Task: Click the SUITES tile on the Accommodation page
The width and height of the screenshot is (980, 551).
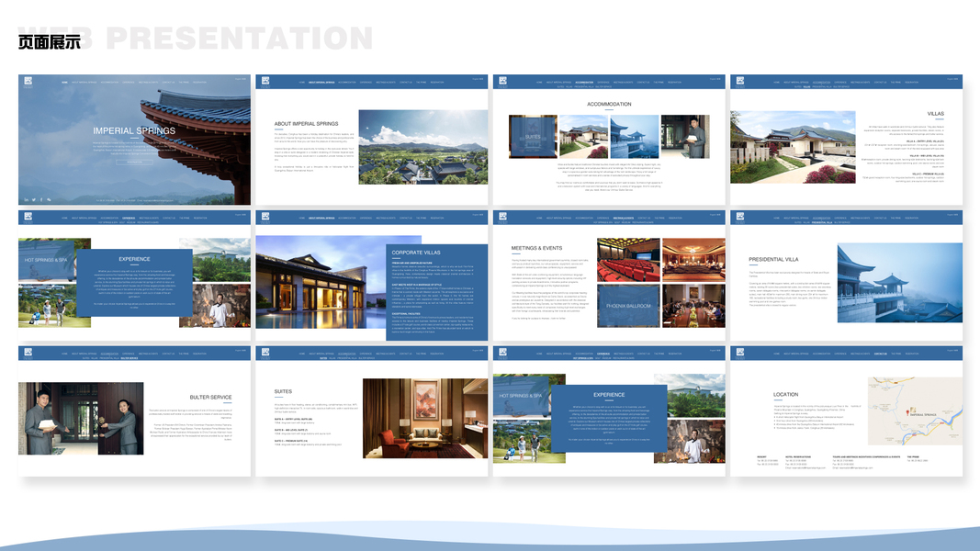Action: pos(533,136)
